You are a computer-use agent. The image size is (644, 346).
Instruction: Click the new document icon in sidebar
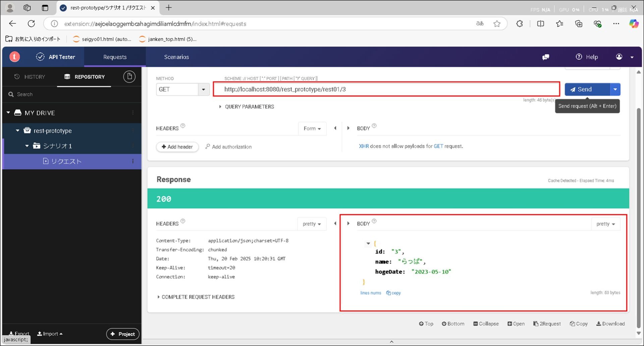tap(129, 77)
